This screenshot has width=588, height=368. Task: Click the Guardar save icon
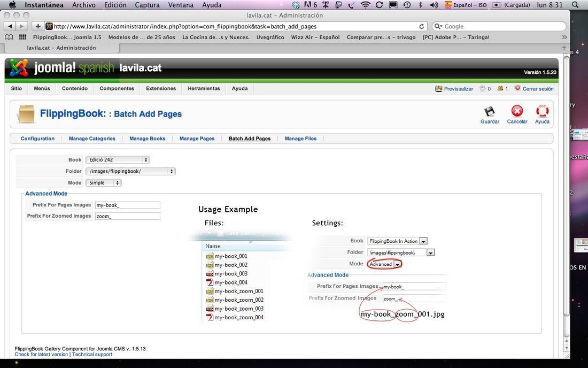tap(489, 111)
